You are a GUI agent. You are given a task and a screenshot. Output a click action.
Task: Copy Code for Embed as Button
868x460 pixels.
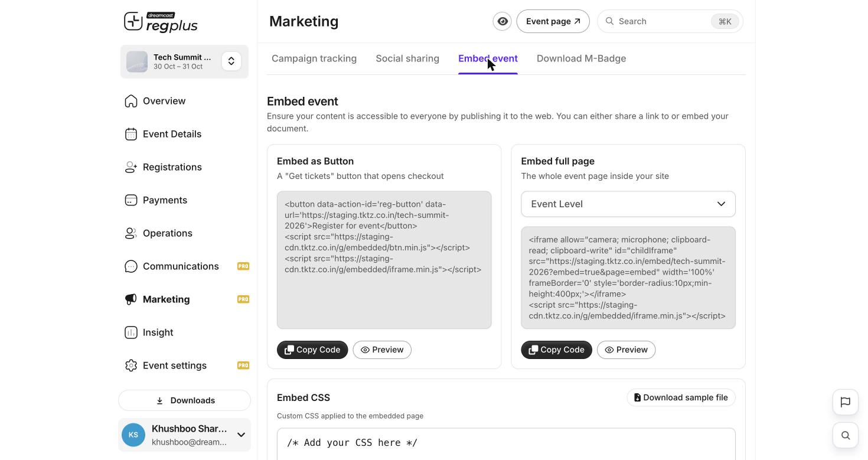[312, 350]
